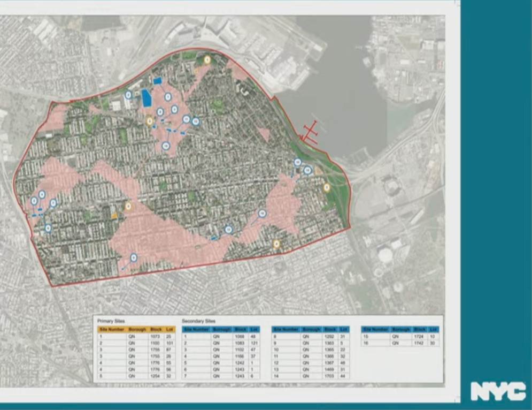This screenshot has height=410, width=532.
Task: Click the NYC logo
Action: pos(497,391)
